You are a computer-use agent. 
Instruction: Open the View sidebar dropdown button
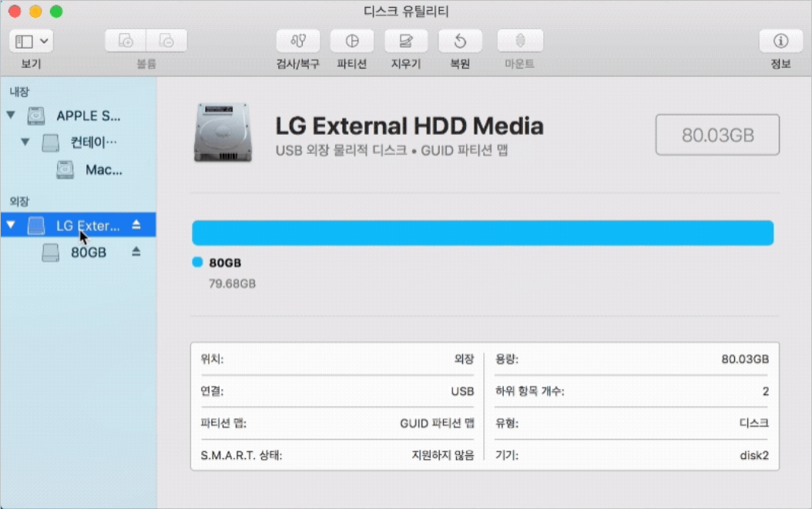[31, 41]
